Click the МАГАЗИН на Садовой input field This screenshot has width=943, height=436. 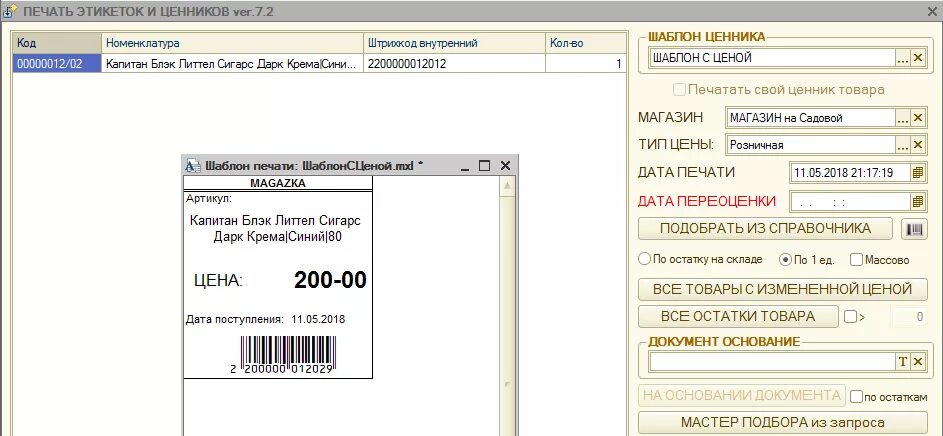coord(811,118)
